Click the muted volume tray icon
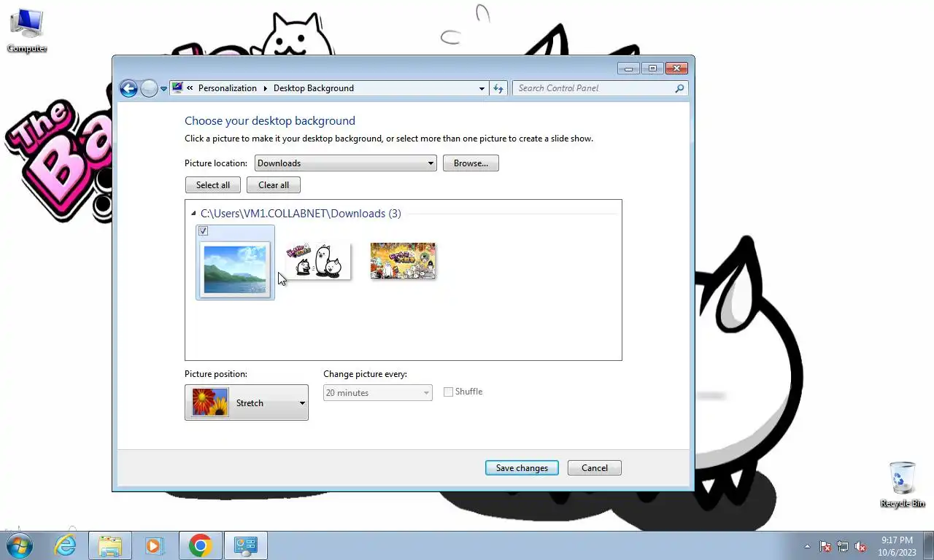 tap(860, 546)
